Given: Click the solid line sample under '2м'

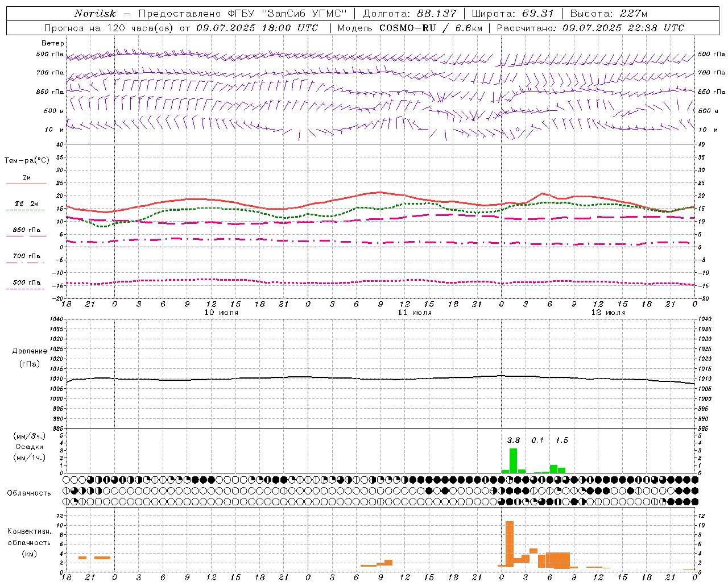Looking at the screenshot, I should click(x=26, y=184).
